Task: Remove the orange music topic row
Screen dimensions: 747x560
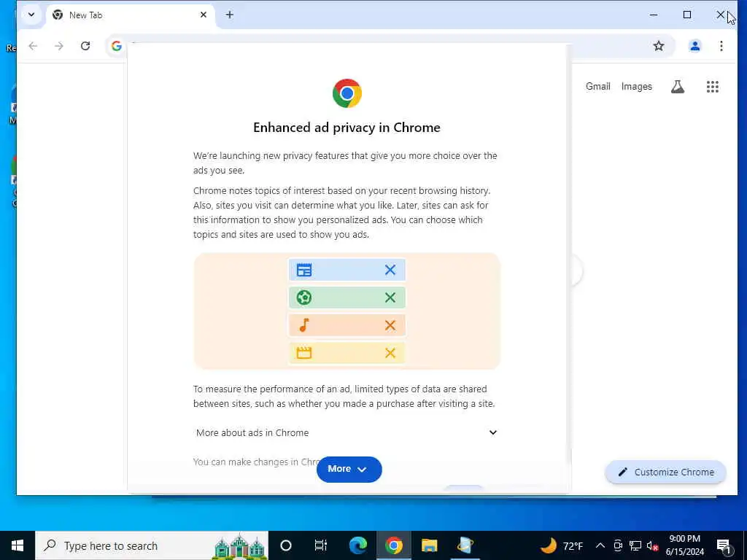Action: [x=390, y=325]
